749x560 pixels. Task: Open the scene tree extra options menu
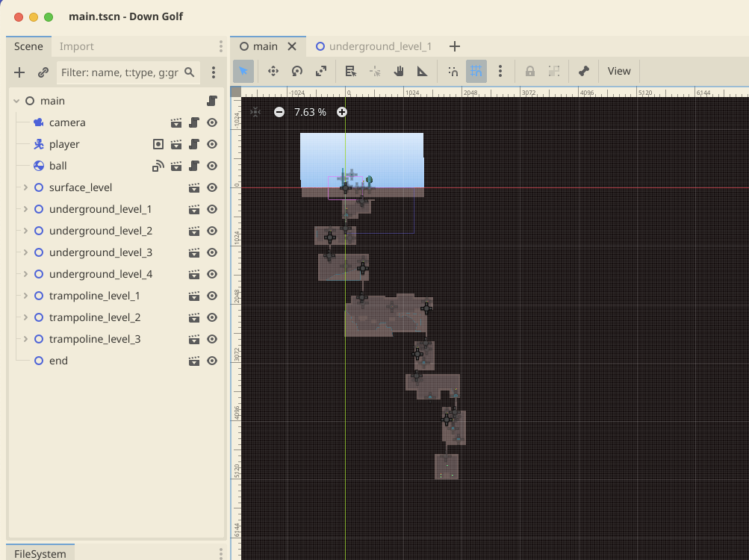point(214,72)
